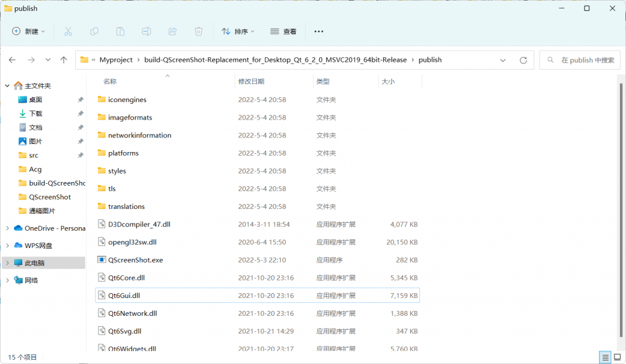Image resolution: width=626 pixels, height=364 pixels.
Task: Navigate to Myproject in address bar
Action: pyautogui.click(x=116, y=60)
